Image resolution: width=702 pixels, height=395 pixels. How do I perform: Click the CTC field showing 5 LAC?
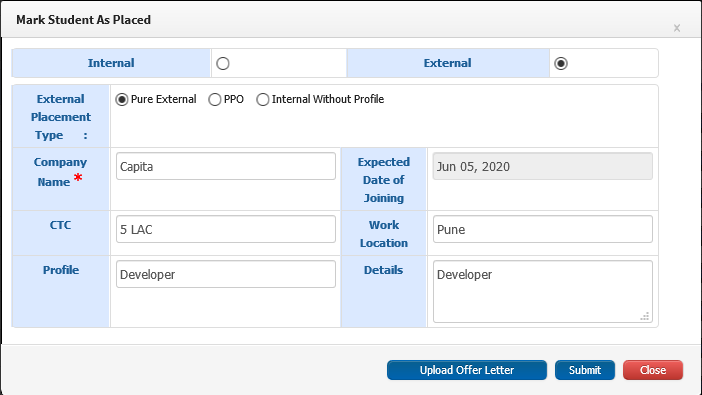226,229
